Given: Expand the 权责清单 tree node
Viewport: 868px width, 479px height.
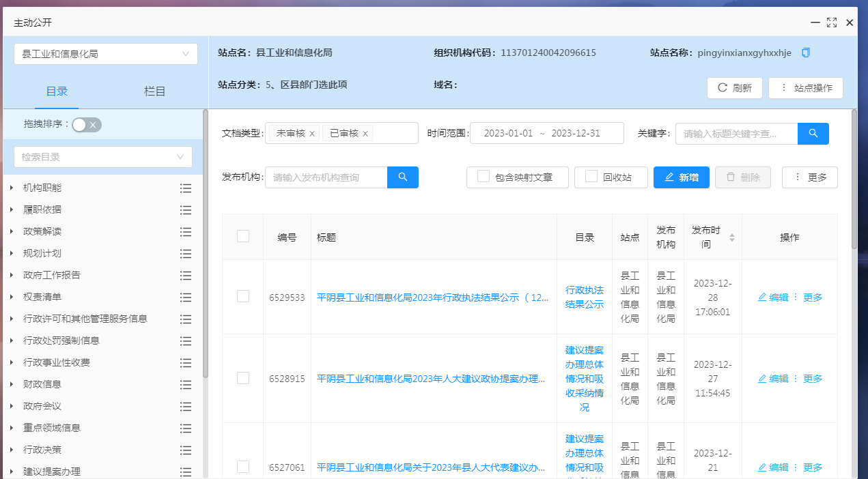Looking at the screenshot, I should (x=12, y=297).
